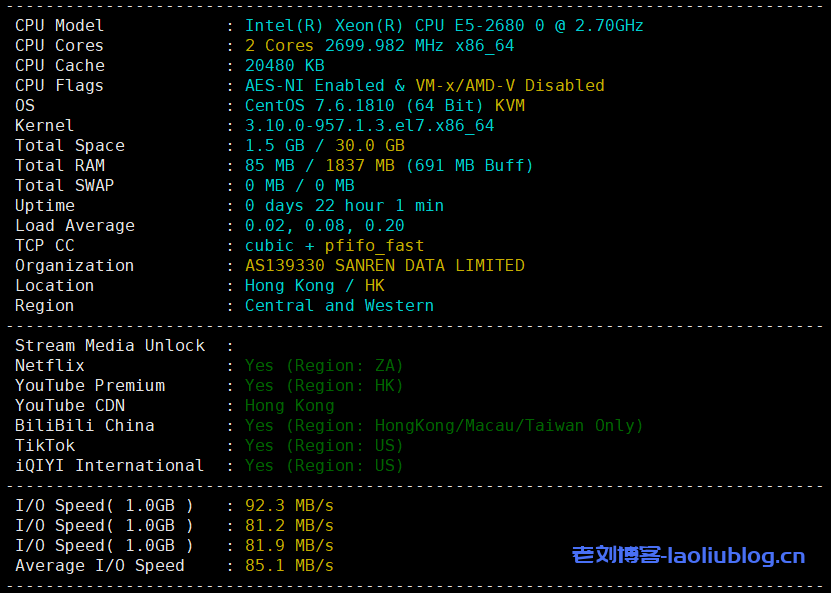Image resolution: width=831 pixels, height=593 pixels.
Task: Select the CentOS 7.6.1810 OS value
Action: click(x=385, y=106)
